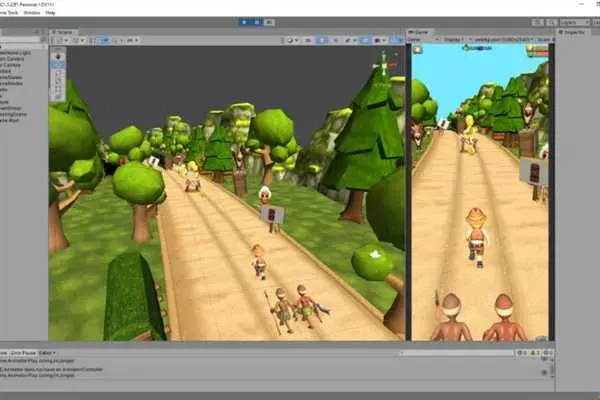Switch to the Game tab
The image size is (600, 400).
pos(419,32)
